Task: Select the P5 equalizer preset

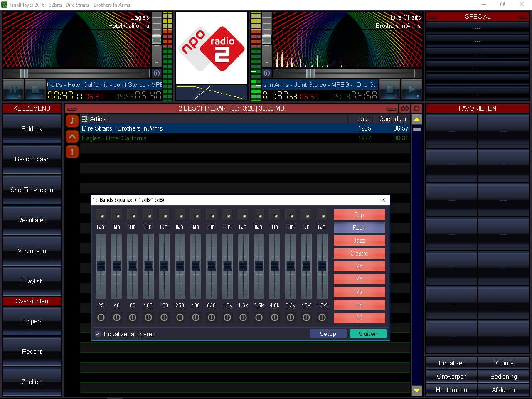Action: [360, 266]
